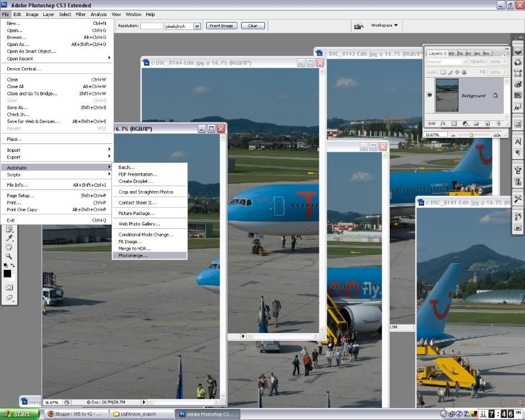This screenshot has width=525, height=420.
Task: Click the black foreground color swatch
Action: click(x=7, y=273)
